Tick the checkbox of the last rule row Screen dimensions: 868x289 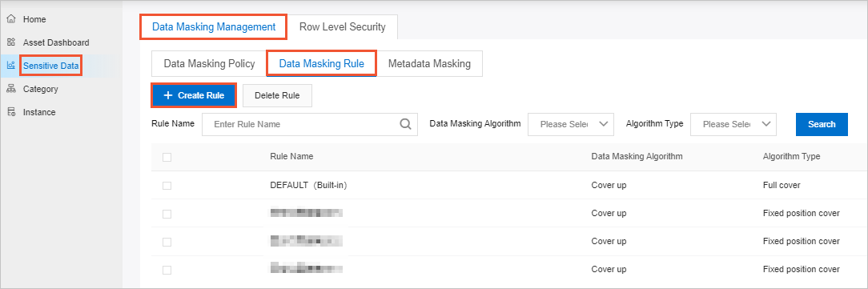[167, 270]
